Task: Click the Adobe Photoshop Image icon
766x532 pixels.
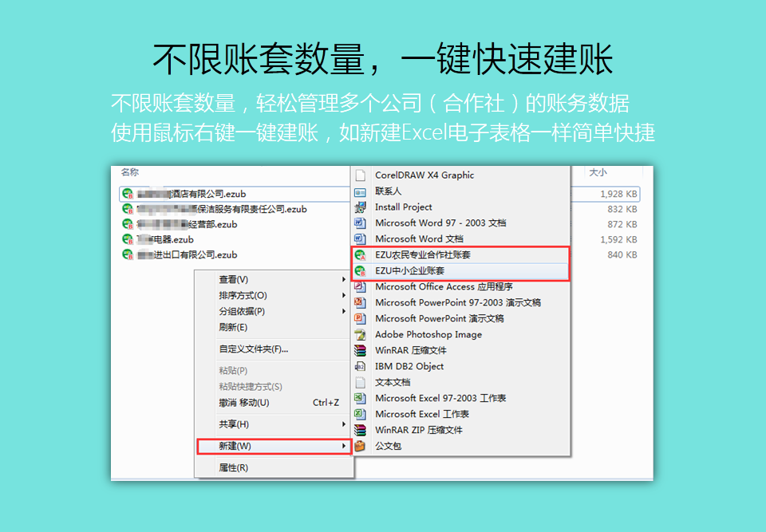Action: point(361,335)
